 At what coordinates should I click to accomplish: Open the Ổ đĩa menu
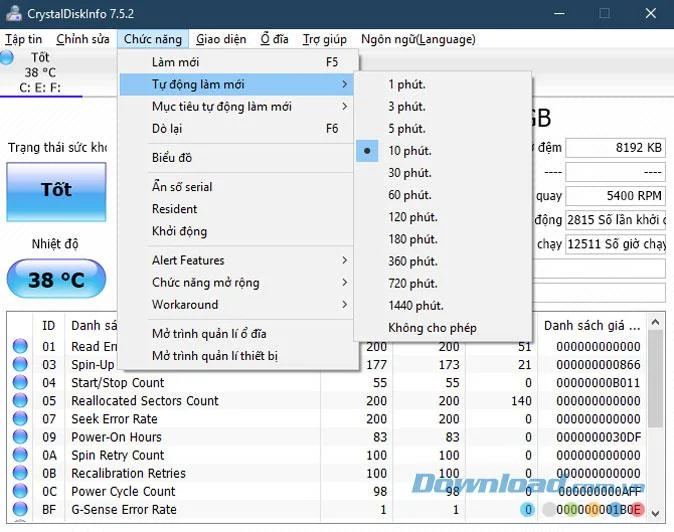click(x=274, y=39)
